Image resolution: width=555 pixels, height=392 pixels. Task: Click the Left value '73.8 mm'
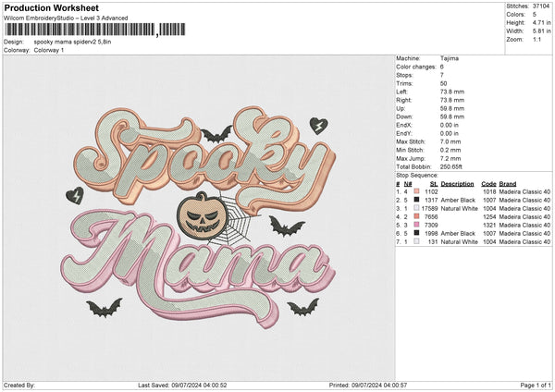pos(452,92)
